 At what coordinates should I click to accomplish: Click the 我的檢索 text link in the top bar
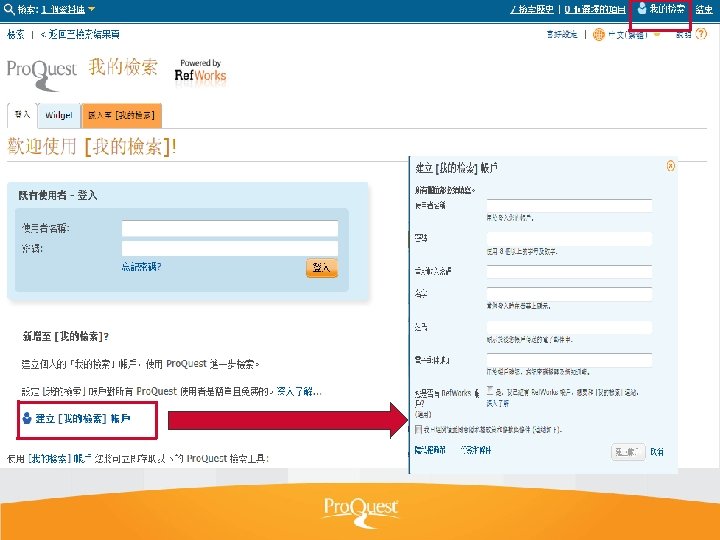coord(667,9)
